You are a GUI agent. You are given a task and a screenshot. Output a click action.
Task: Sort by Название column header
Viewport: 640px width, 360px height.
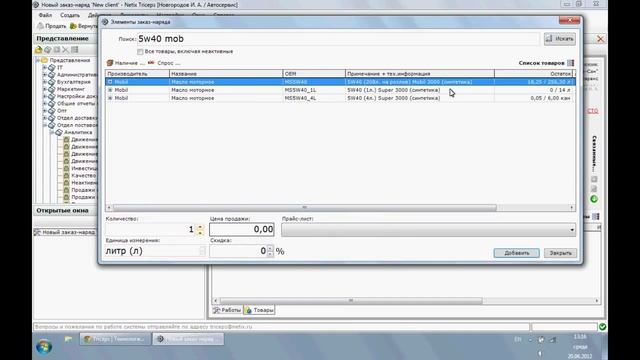tap(226, 74)
